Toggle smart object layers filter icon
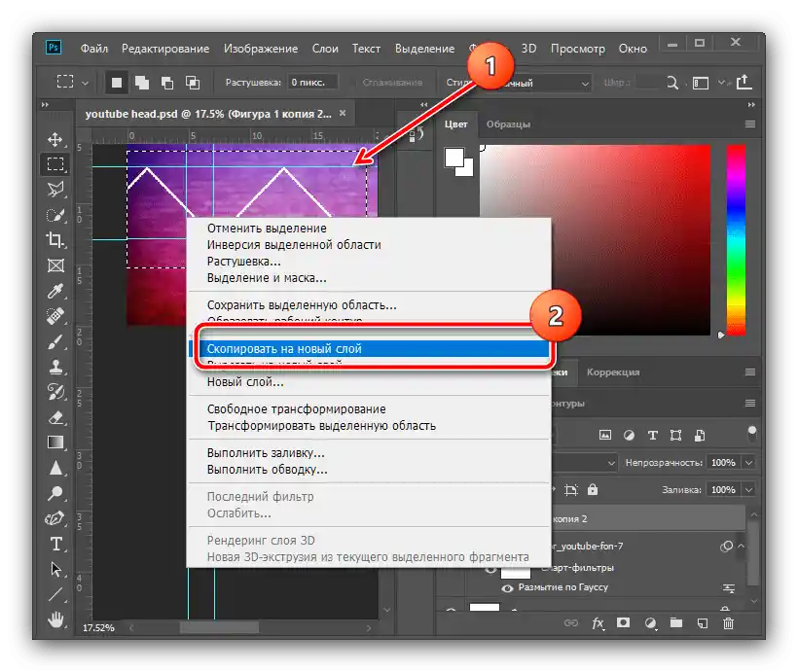 [700, 435]
